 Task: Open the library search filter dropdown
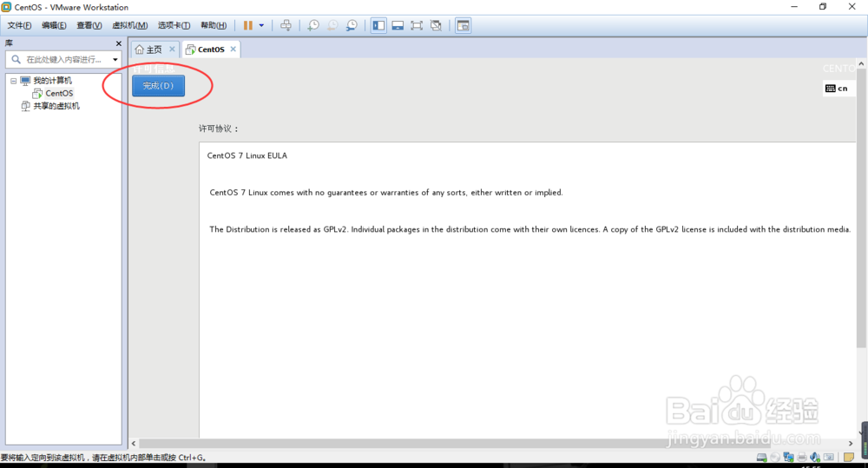click(x=115, y=59)
